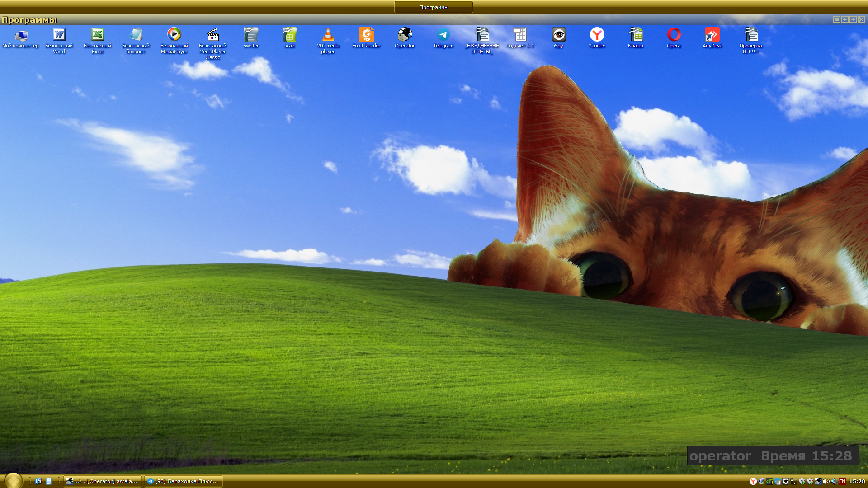868x488 pixels.
Task: Open the Foxit Reader desktop icon
Action: click(x=366, y=35)
